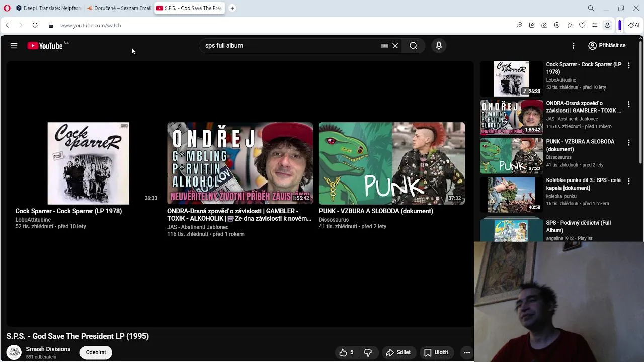The width and height of the screenshot is (644, 362).
Task: Open the easy setup sliders icon
Action: tap(595, 25)
